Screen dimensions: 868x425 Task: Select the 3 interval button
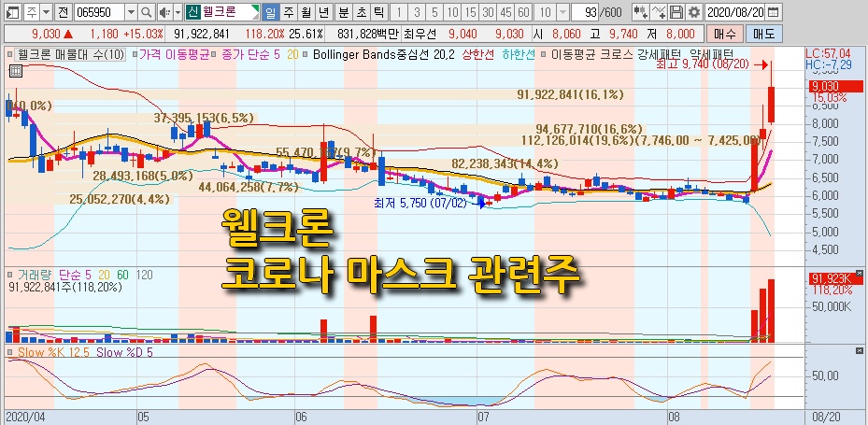coord(418,11)
